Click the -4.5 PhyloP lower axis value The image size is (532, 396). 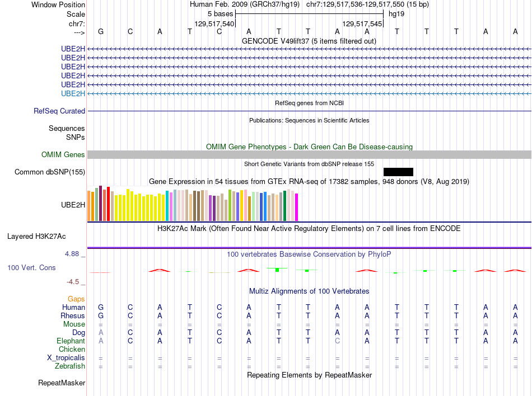click(73, 282)
